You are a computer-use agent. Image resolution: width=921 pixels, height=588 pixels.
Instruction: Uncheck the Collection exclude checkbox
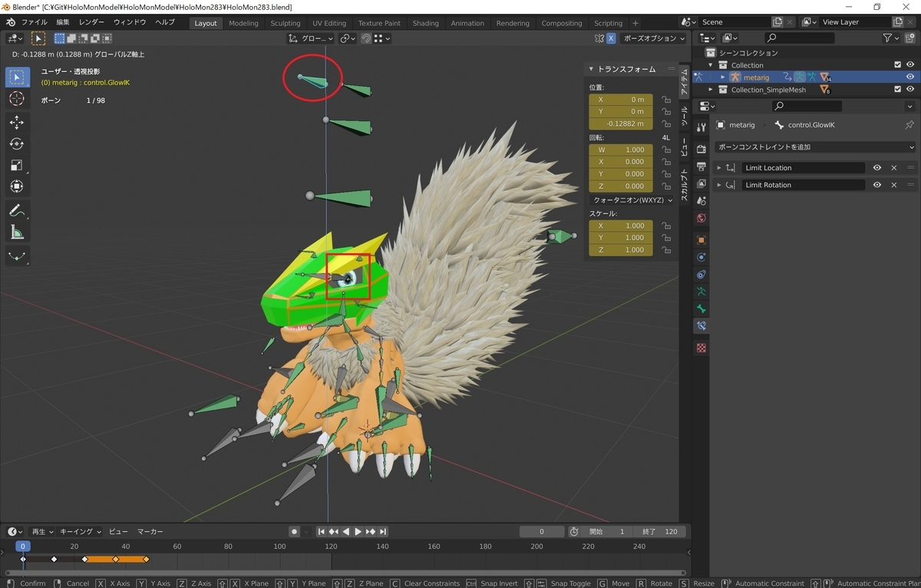click(x=897, y=65)
